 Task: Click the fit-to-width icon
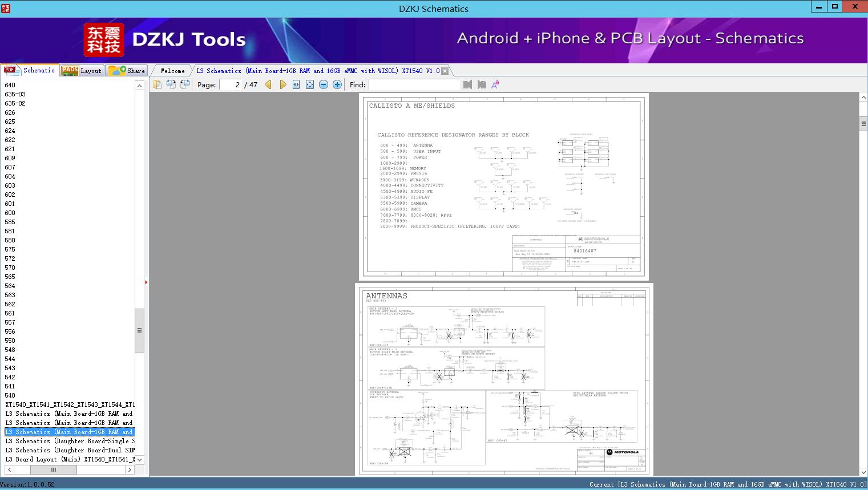click(296, 84)
